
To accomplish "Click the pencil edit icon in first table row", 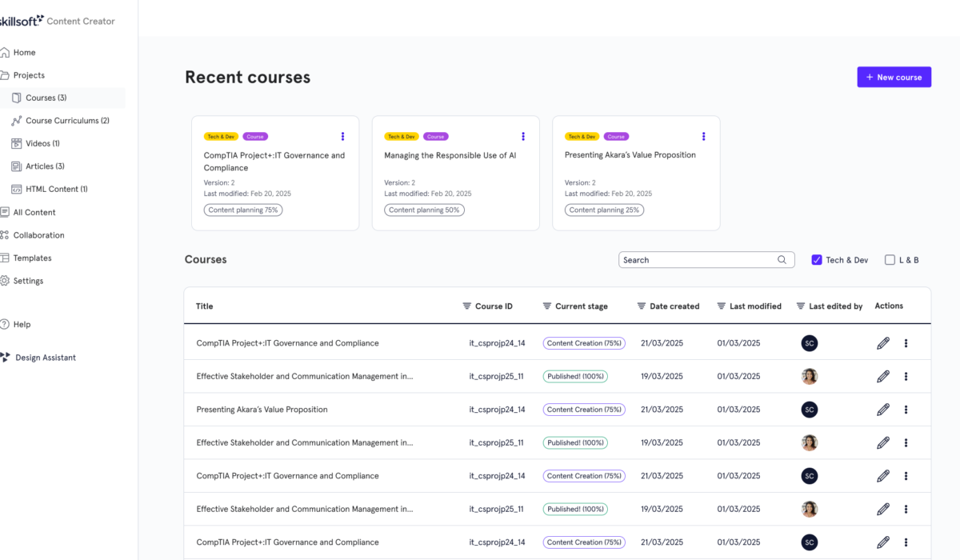I will point(882,343).
